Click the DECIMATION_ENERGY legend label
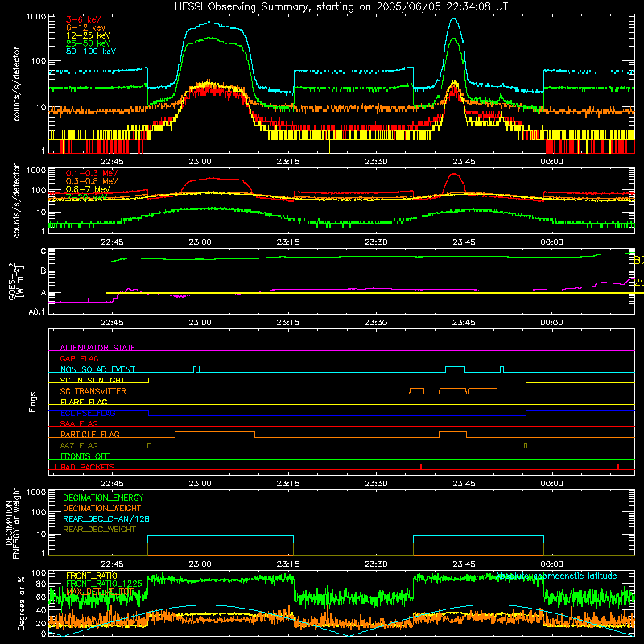The height and width of the screenshot is (644, 644). click(103, 497)
